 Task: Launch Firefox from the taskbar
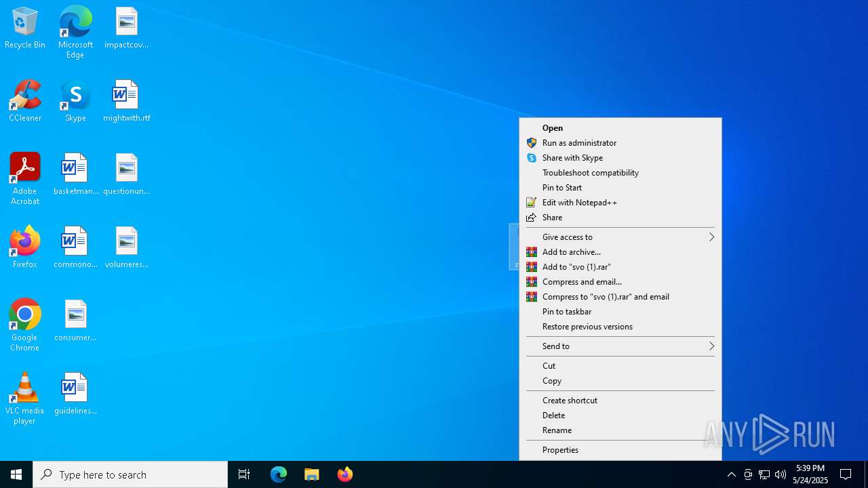(345, 474)
